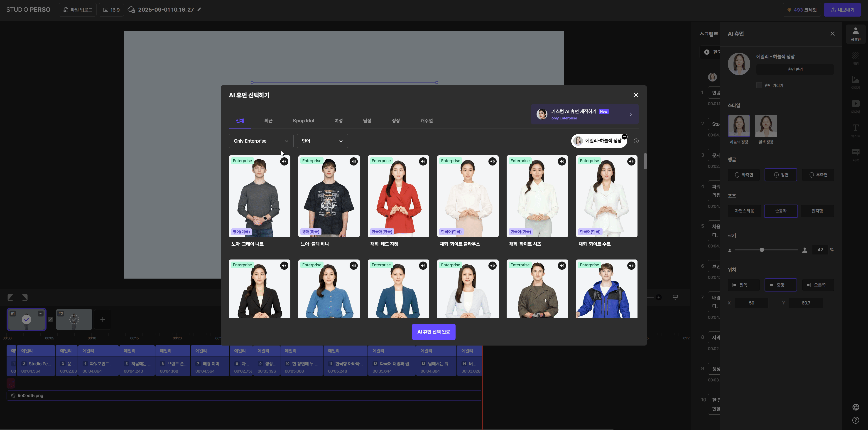Click the 크기 size slider handle
Screen dimensions: 868x430
click(762, 250)
